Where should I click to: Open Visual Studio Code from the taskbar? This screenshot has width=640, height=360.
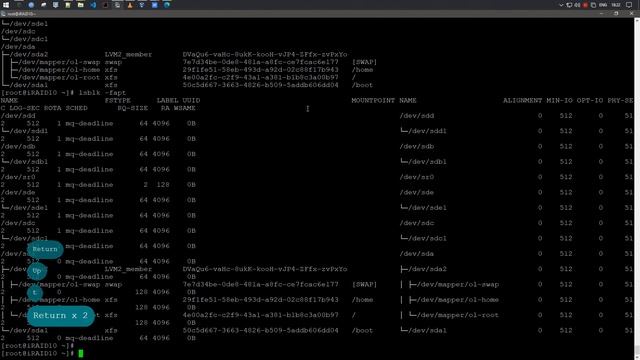93,5
